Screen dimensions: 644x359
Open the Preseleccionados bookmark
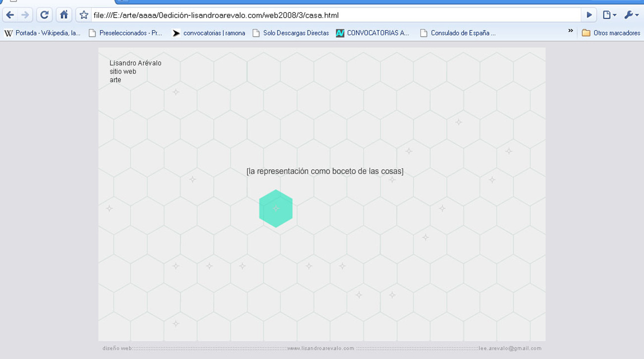coord(125,33)
